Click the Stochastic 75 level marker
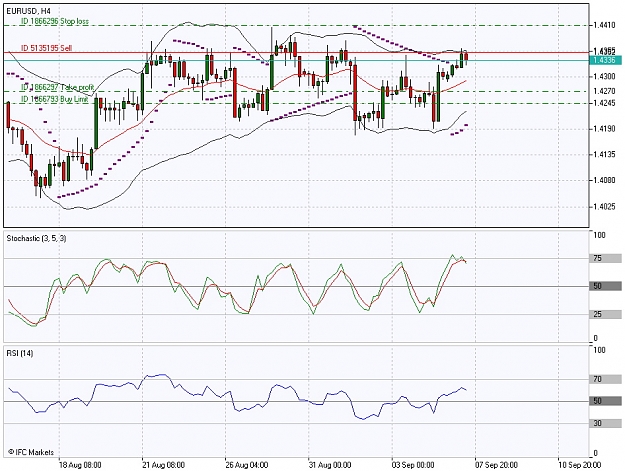The height and width of the screenshot is (471, 625). coord(605,259)
